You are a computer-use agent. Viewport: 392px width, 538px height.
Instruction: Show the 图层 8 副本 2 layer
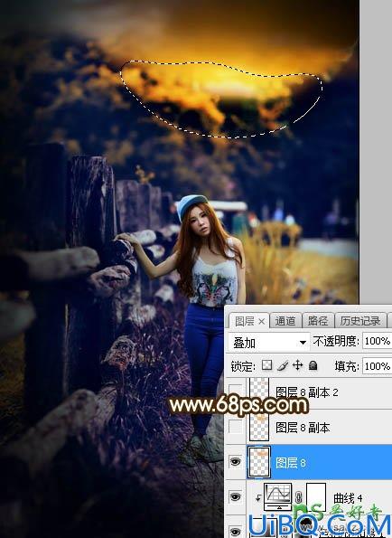tap(235, 392)
